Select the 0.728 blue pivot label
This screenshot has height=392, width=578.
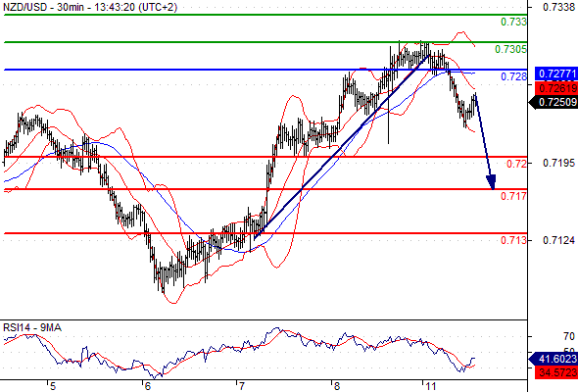513,76
